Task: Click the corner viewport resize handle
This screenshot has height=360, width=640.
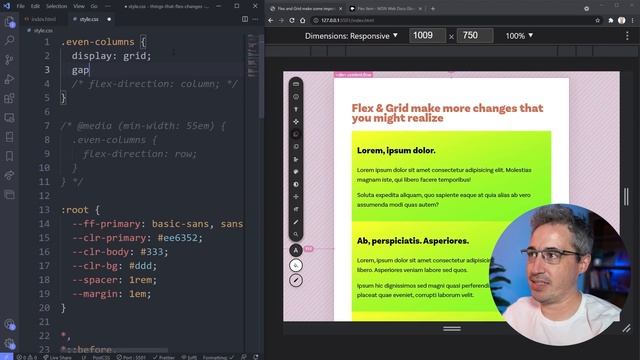Action: coord(627,329)
